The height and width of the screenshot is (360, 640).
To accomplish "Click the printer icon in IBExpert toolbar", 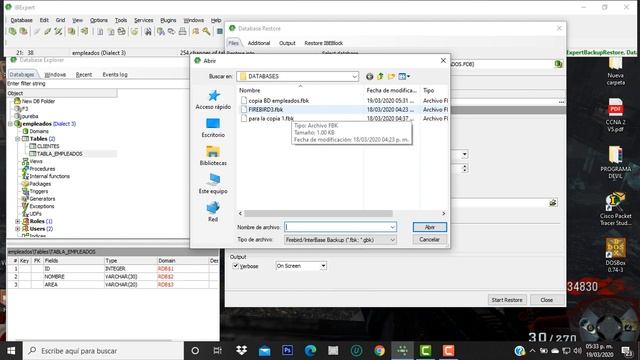I will point(182,31).
